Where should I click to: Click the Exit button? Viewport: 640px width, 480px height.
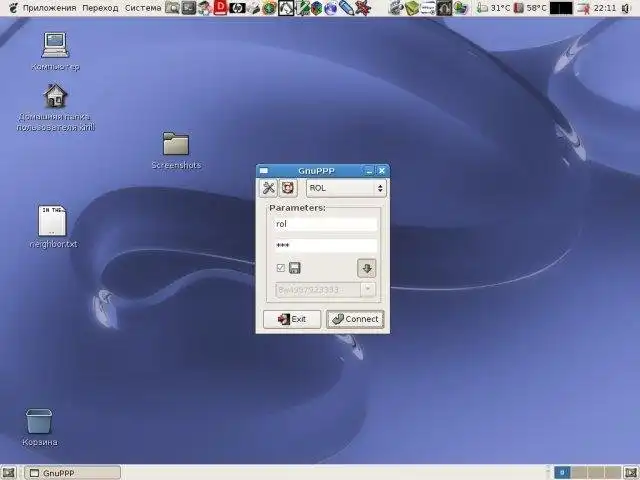pos(292,319)
